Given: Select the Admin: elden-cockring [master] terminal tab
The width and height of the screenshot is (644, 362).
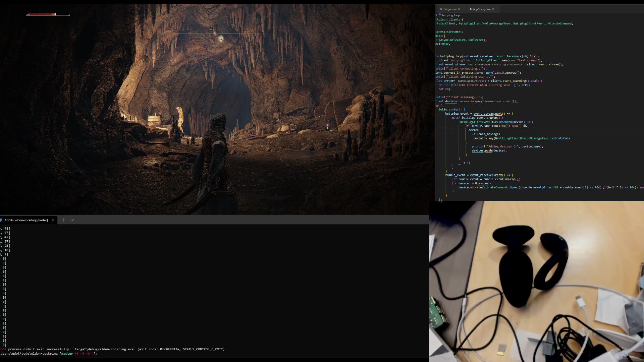Looking at the screenshot, I should [26, 220].
